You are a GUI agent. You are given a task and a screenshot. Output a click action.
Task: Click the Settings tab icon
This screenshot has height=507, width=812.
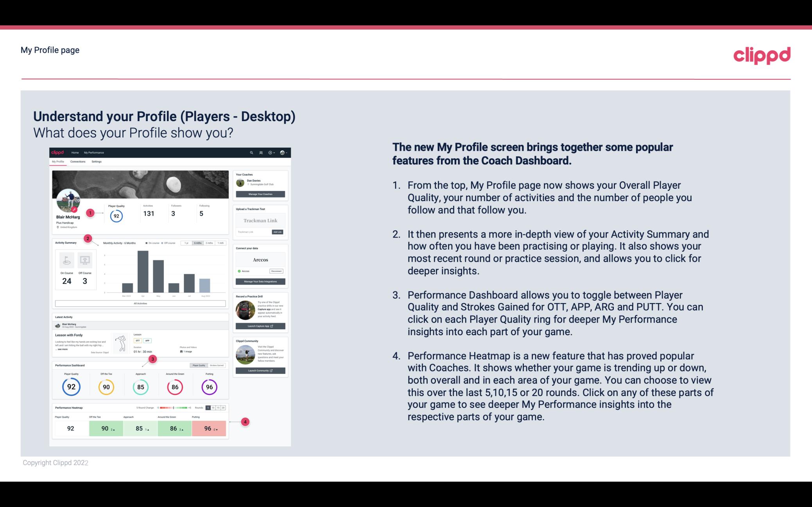[97, 161]
